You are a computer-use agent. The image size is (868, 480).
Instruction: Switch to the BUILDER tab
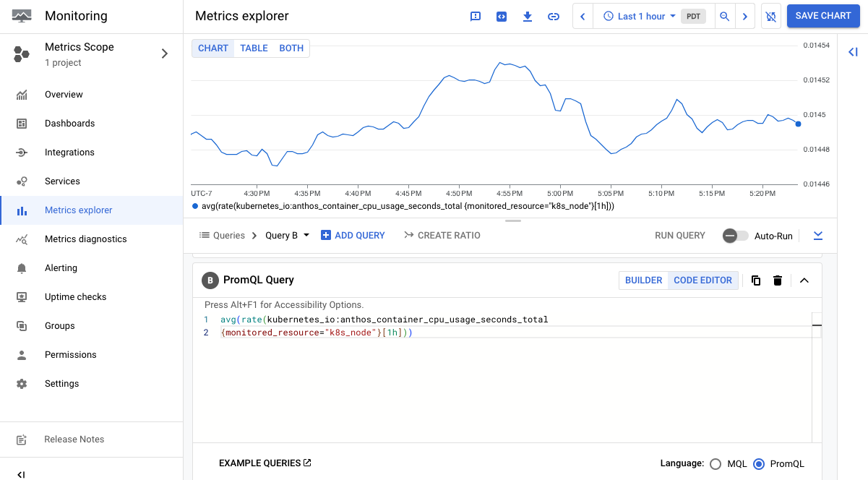click(x=643, y=280)
